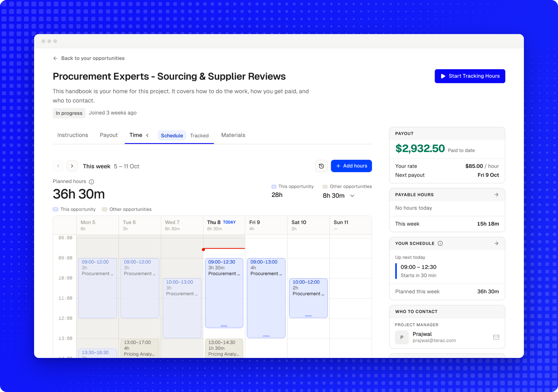Open the Instructions tab
This screenshot has height=392, width=558.
pyautogui.click(x=73, y=135)
